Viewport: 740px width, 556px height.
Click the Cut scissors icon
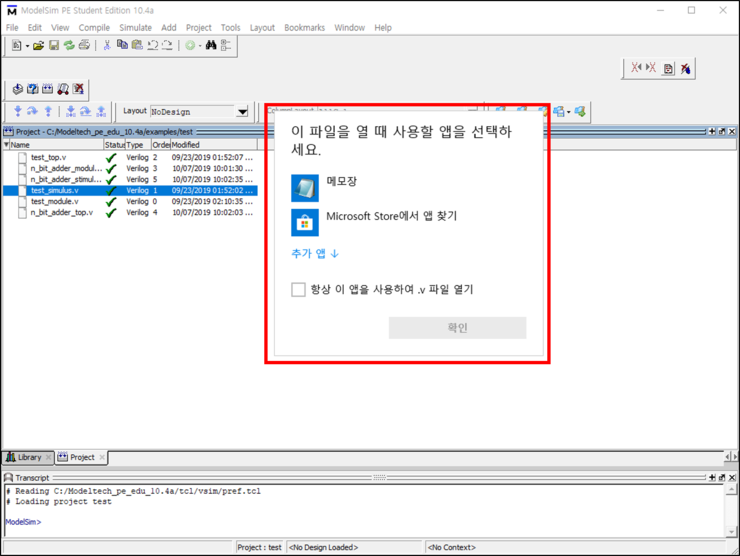click(107, 45)
